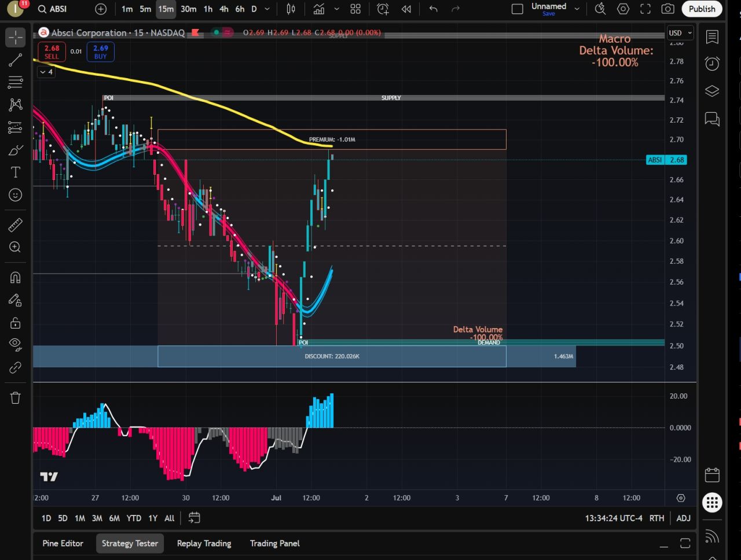Set date range to YTD
The image size is (741, 560).
pos(134,518)
